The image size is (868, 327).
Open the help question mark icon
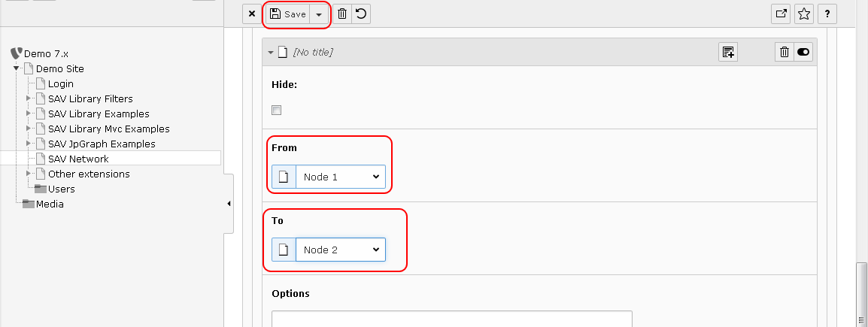click(827, 14)
